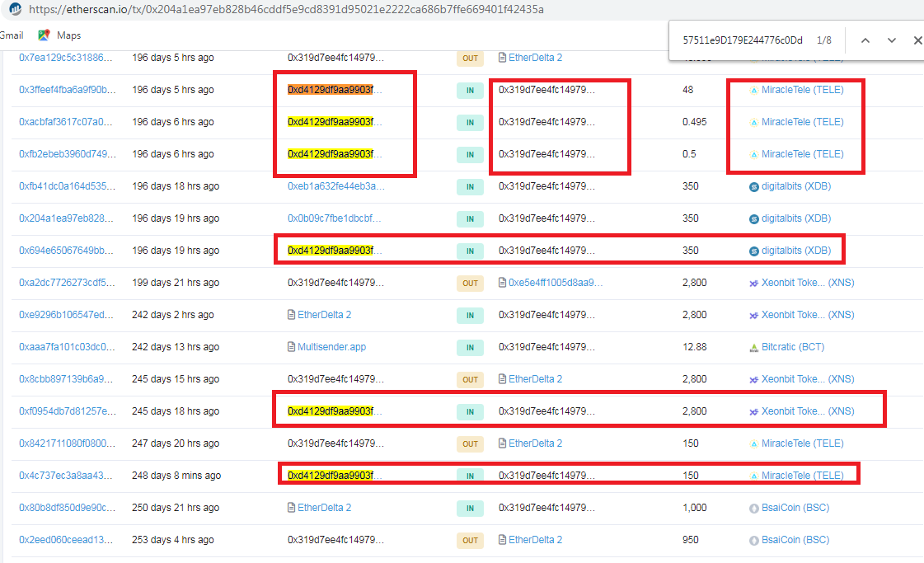924x563 pixels.
Task: Click Xeonbit icon in 242 days 2 hrs row
Action: coord(753,316)
